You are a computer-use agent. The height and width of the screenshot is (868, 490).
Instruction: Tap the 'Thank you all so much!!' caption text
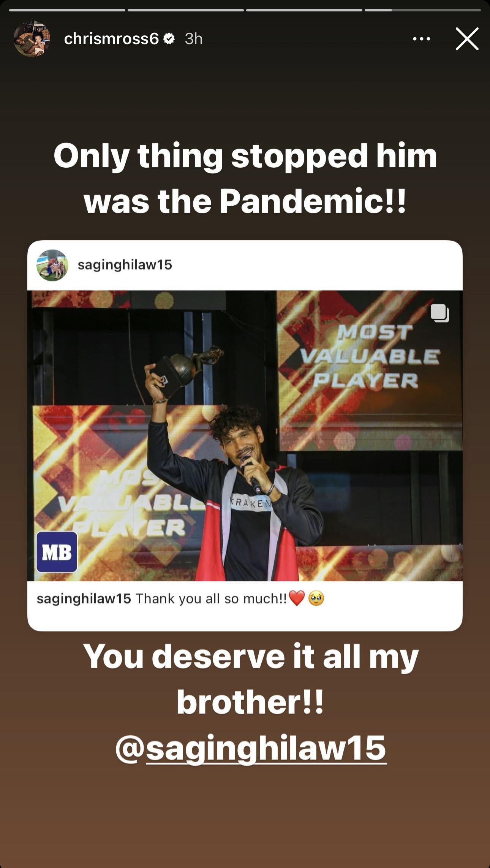[211, 598]
